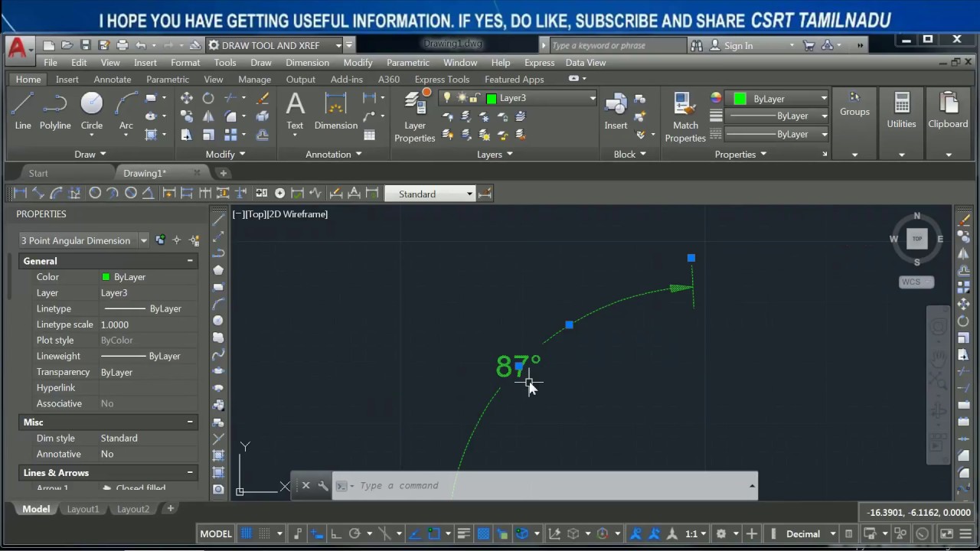Screen dimensions: 980x551
Task: Open the 3 Point Angular Dimension selector
Action: coord(84,240)
